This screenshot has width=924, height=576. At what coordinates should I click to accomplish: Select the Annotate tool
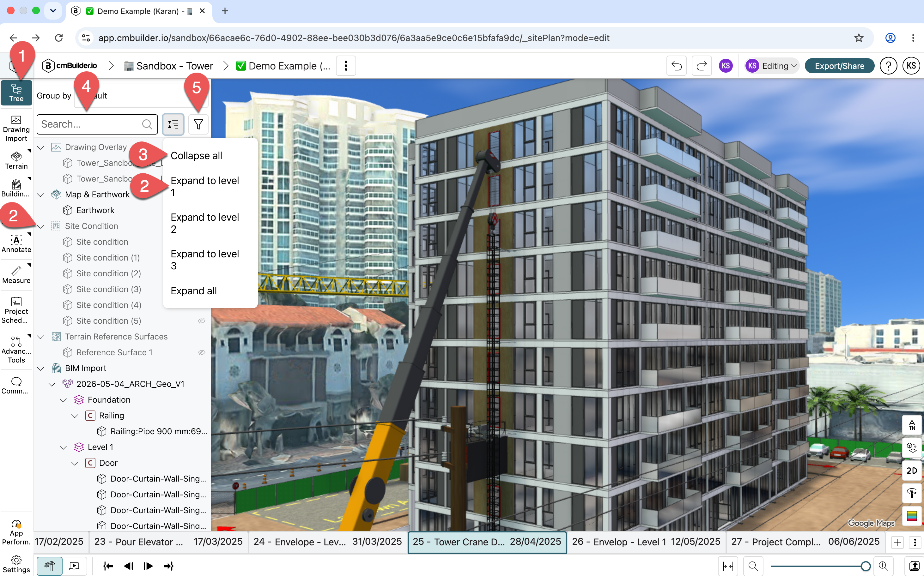(x=16, y=244)
